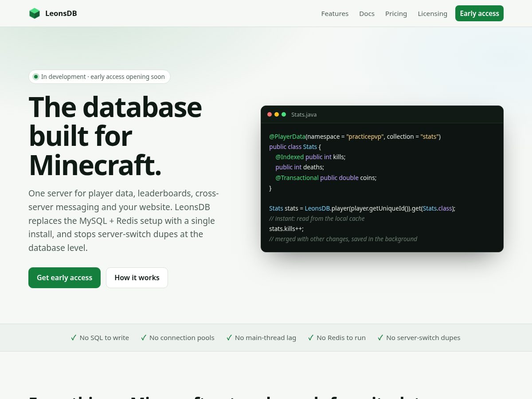Click the Early access header button
Viewport: 532px width, 399px height.
(x=479, y=13)
